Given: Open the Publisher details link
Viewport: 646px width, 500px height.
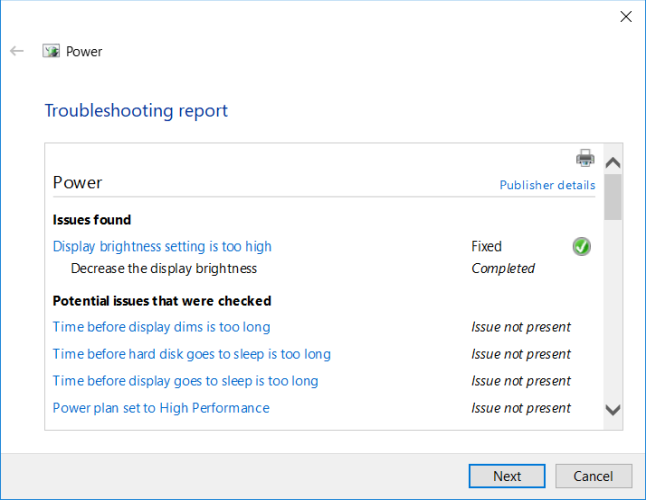Looking at the screenshot, I should point(547,185).
